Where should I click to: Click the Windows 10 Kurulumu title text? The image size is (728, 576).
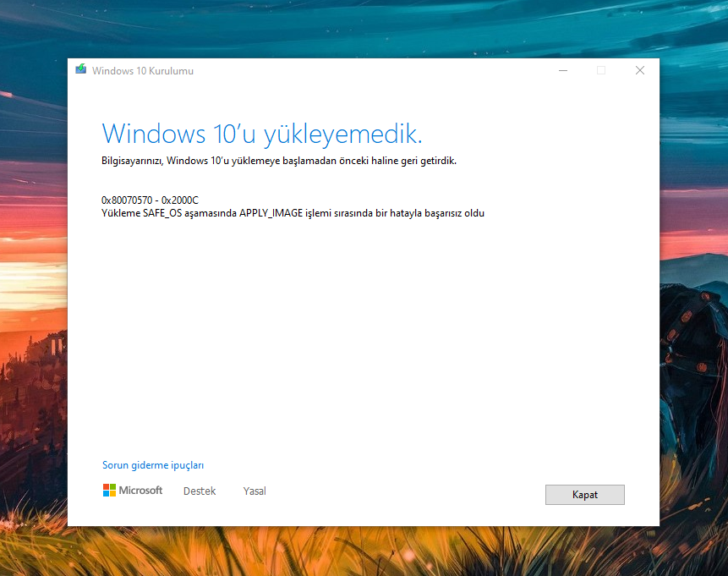coord(143,70)
